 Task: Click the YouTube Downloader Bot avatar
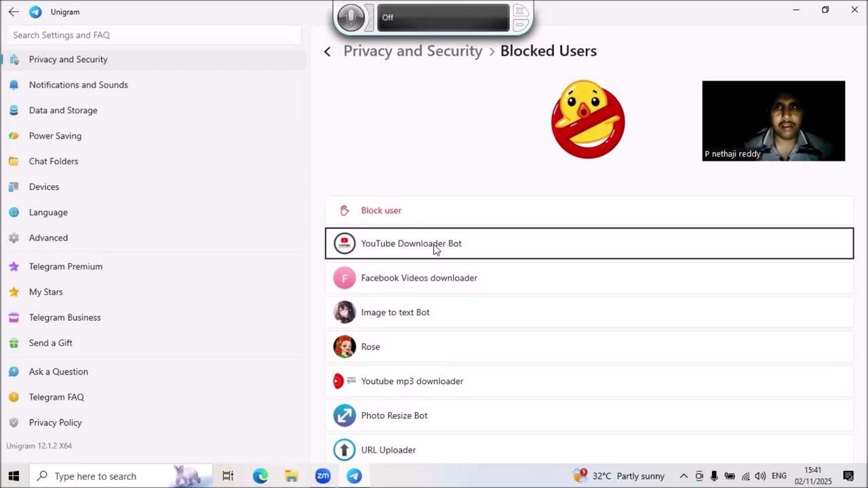344,243
